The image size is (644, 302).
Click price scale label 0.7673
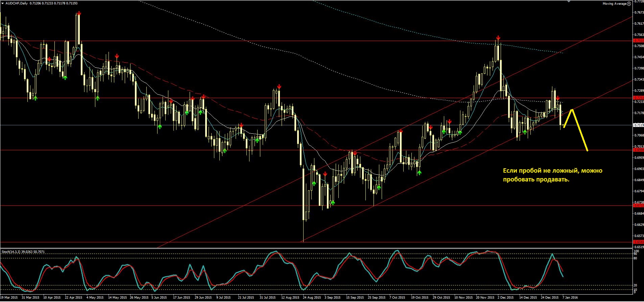point(639,13)
